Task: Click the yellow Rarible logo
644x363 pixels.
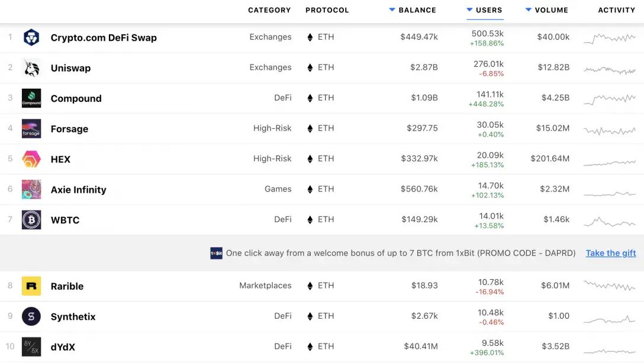Action: [x=31, y=286]
